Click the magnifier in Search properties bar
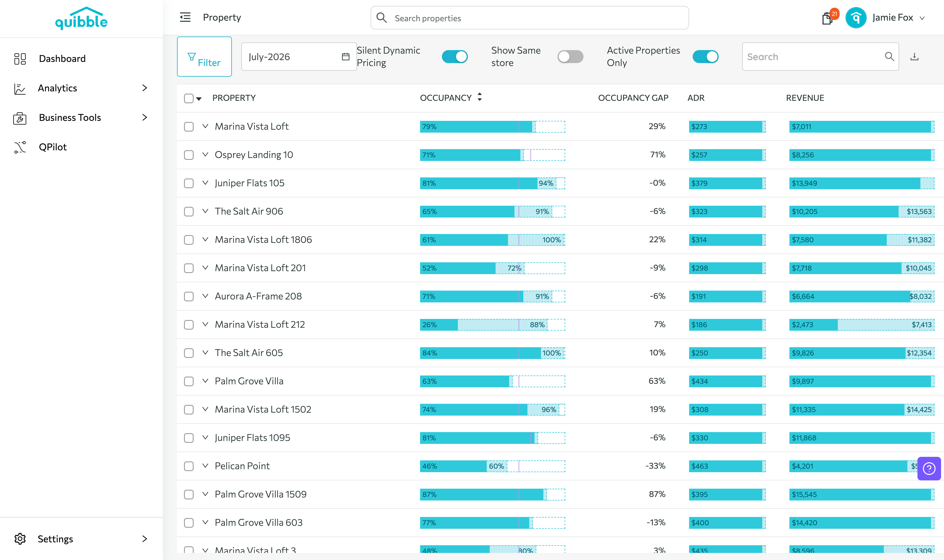944x560 pixels. coord(382,18)
